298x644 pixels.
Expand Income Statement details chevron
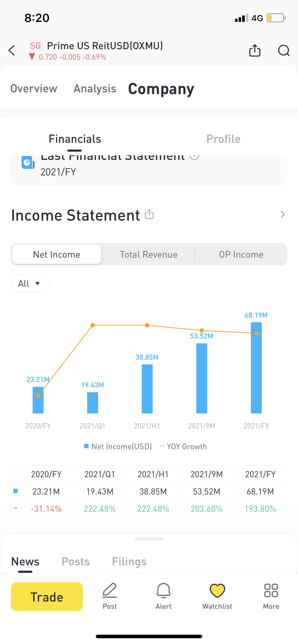click(x=283, y=215)
